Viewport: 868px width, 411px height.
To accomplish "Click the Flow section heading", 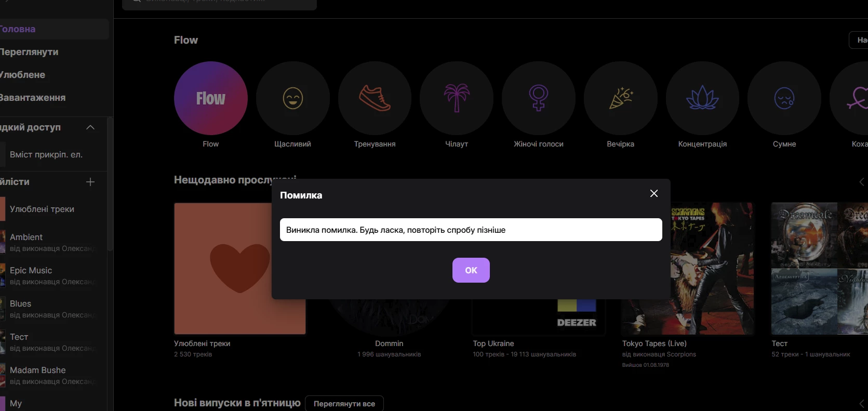I will [x=186, y=40].
